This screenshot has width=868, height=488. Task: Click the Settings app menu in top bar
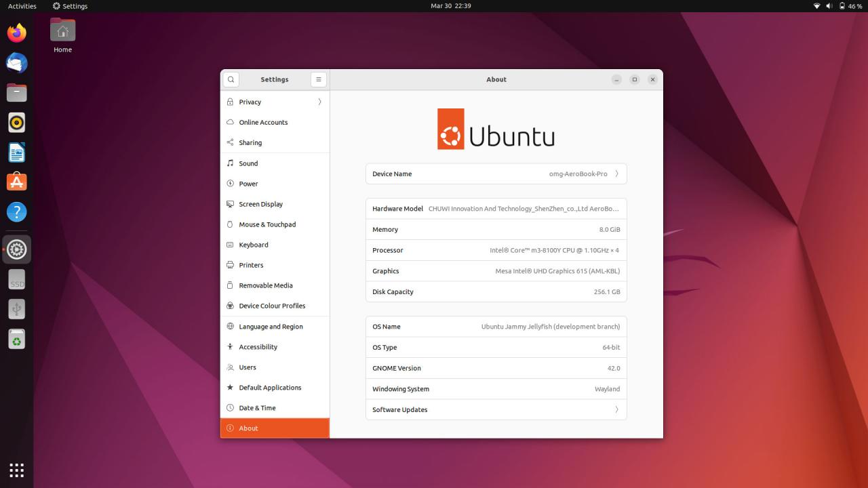click(x=70, y=5)
